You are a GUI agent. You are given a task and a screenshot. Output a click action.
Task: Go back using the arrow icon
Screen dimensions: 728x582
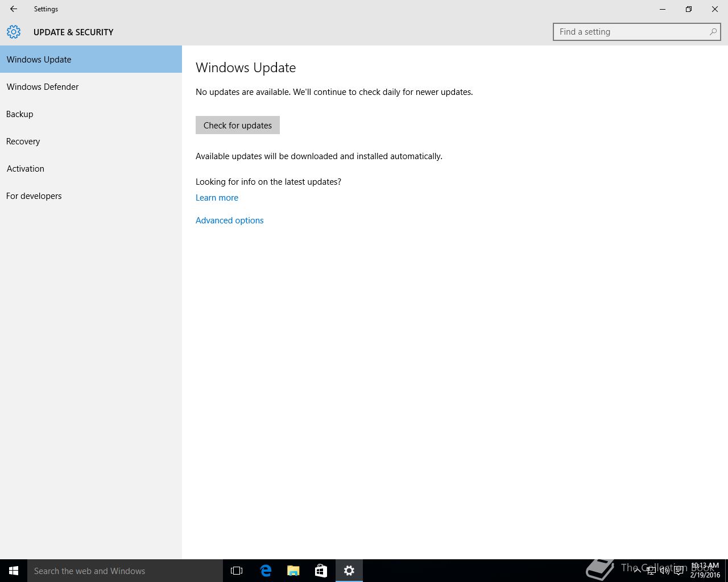(x=14, y=9)
